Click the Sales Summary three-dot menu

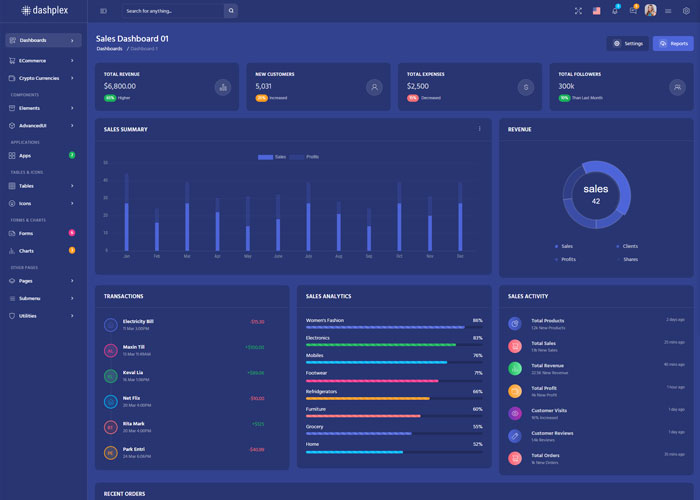click(x=479, y=129)
